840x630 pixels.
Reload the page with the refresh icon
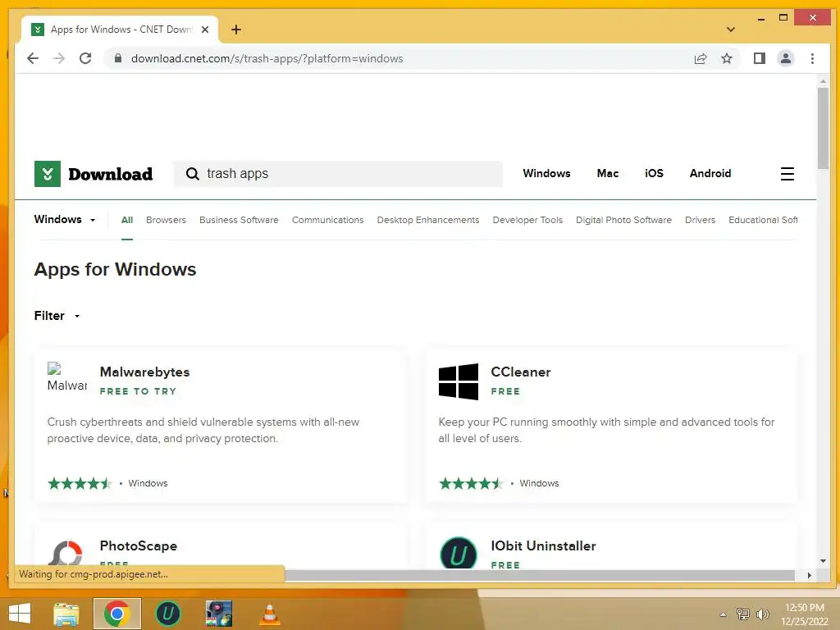coord(85,58)
